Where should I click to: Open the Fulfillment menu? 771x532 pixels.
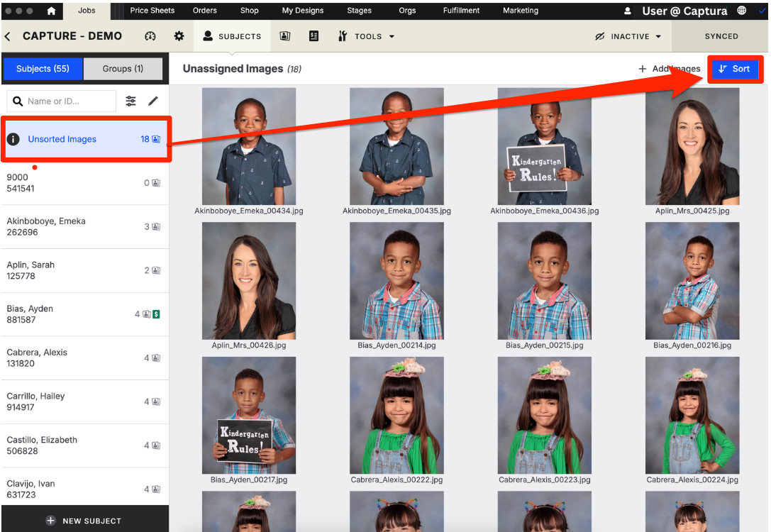pos(461,11)
